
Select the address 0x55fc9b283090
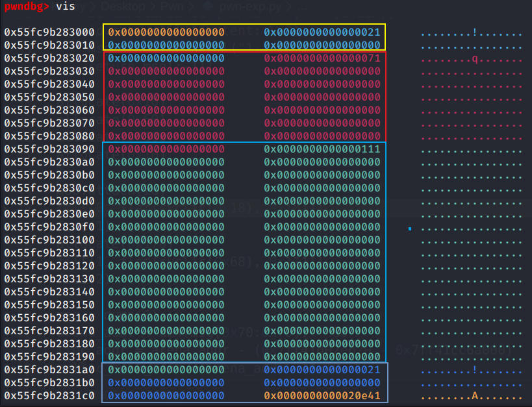pos(49,149)
